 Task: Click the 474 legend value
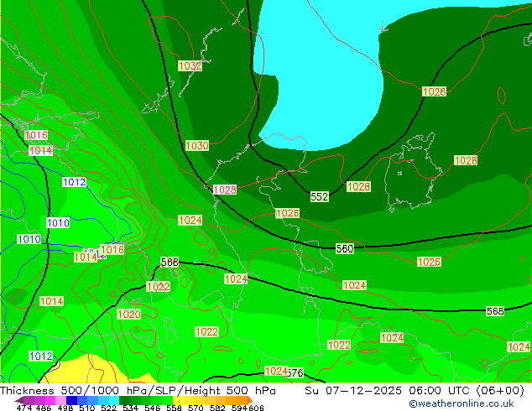pyautogui.click(x=24, y=408)
